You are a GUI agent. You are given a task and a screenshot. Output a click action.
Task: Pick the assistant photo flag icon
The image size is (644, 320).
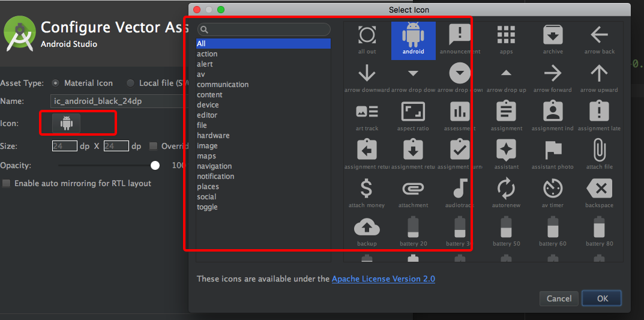[553, 150]
